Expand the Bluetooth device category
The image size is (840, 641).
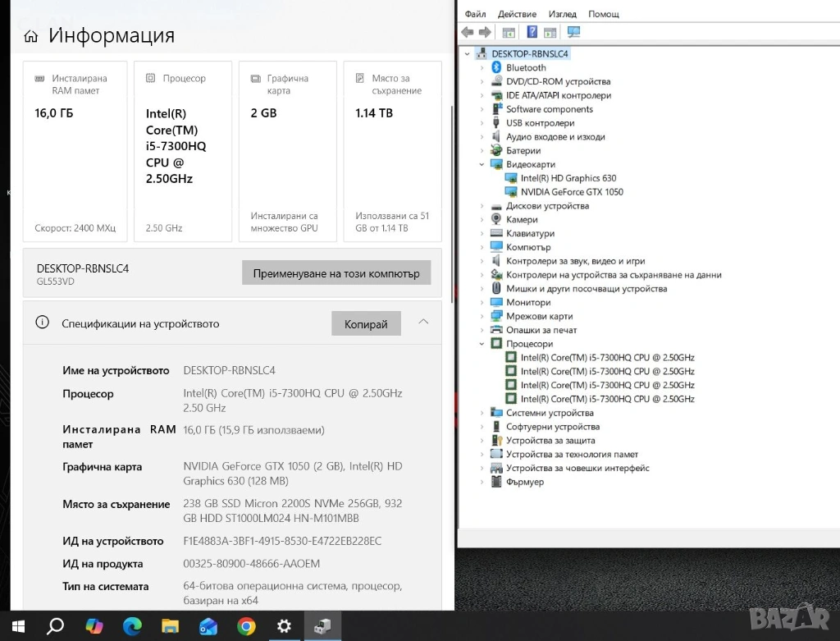point(482,67)
